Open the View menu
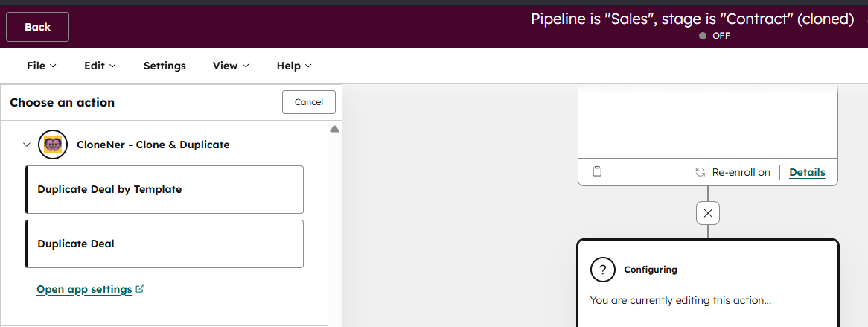 pyautogui.click(x=231, y=66)
